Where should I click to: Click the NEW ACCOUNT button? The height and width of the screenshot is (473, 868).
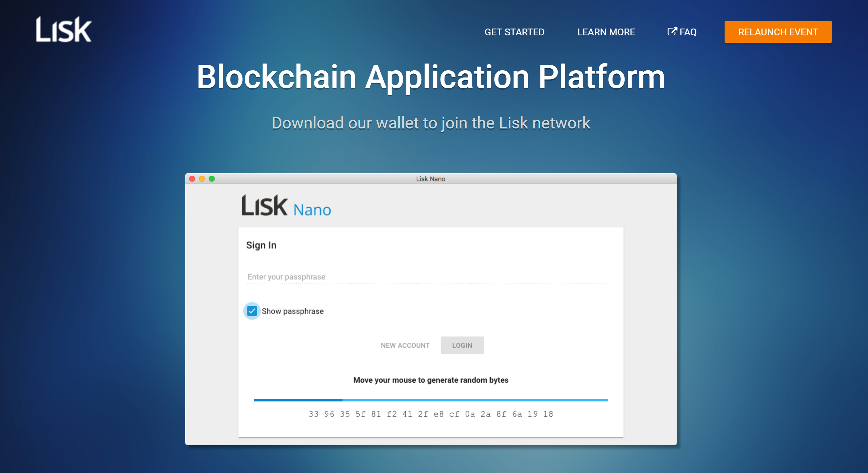pos(405,345)
